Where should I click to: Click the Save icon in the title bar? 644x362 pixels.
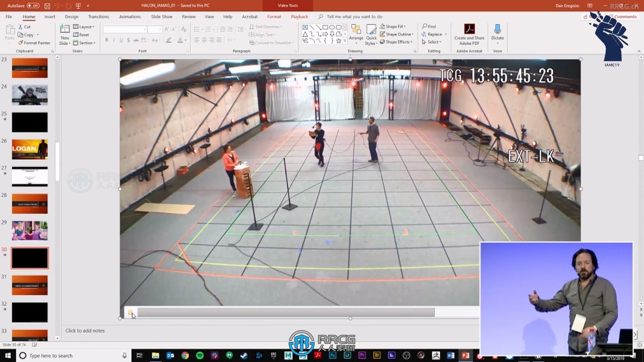47,6
